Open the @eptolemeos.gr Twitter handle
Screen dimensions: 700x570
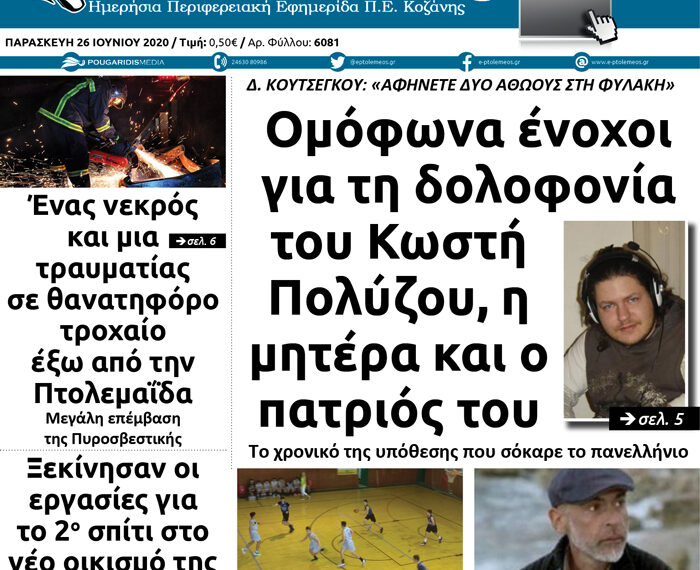click(x=372, y=62)
